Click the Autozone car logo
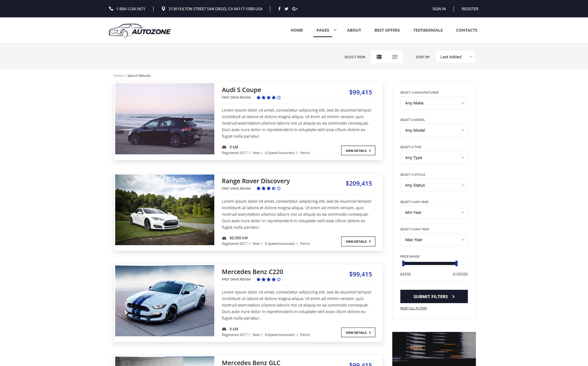 point(140,30)
